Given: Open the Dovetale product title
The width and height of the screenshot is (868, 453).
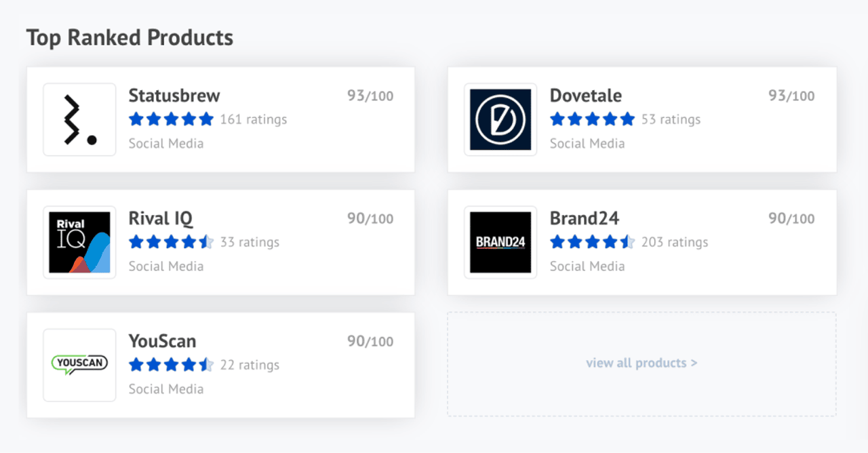Looking at the screenshot, I should click(585, 96).
